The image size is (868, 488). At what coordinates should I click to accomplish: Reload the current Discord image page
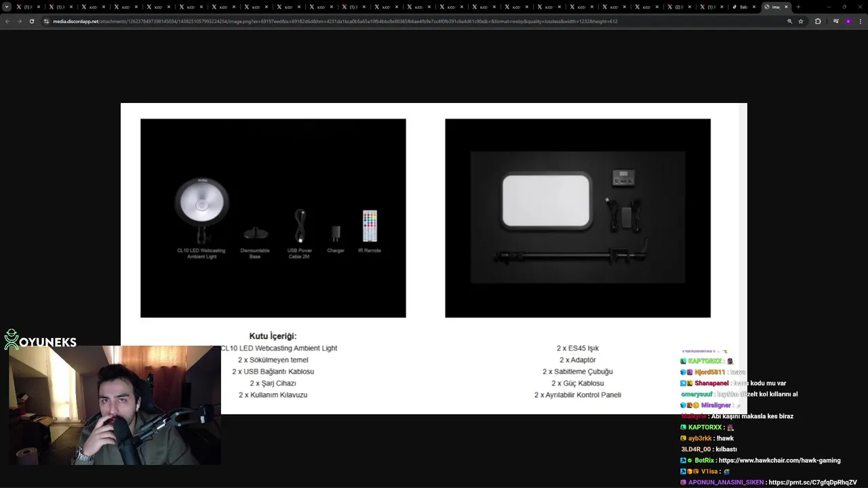(31, 21)
